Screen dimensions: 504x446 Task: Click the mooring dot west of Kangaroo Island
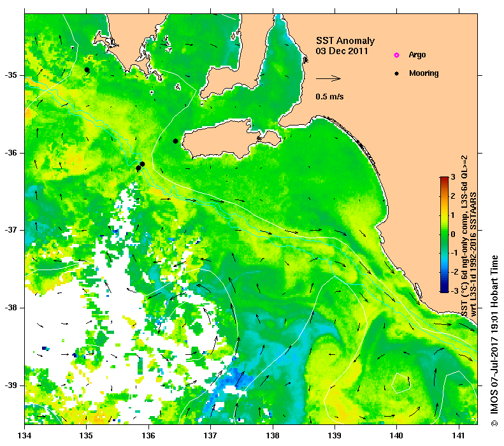coord(175,141)
